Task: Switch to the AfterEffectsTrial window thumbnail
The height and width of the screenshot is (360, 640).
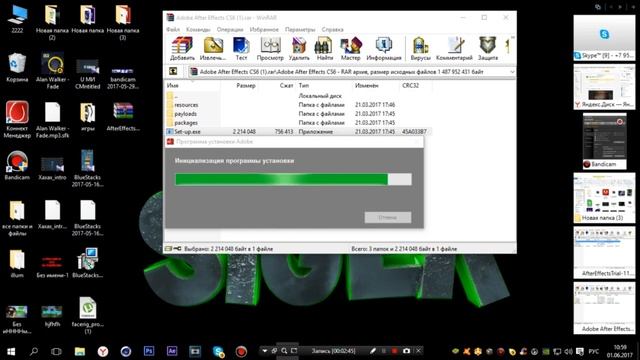Action: (x=604, y=253)
